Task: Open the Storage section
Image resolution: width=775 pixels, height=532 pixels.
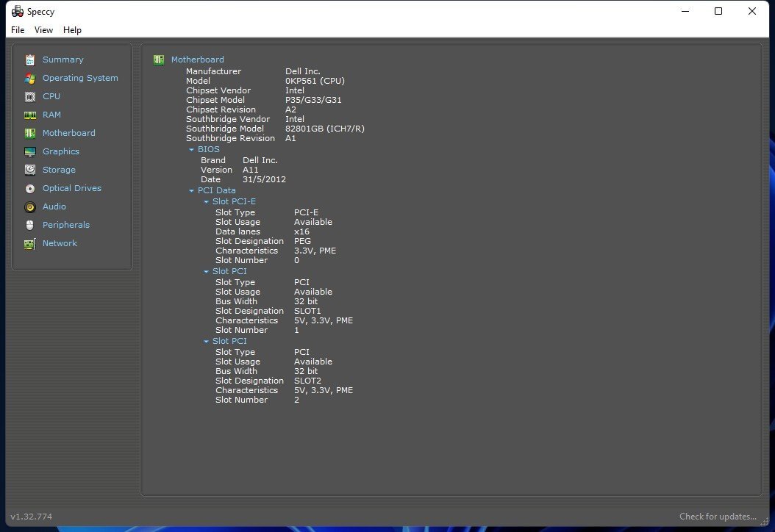Action: (x=59, y=170)
